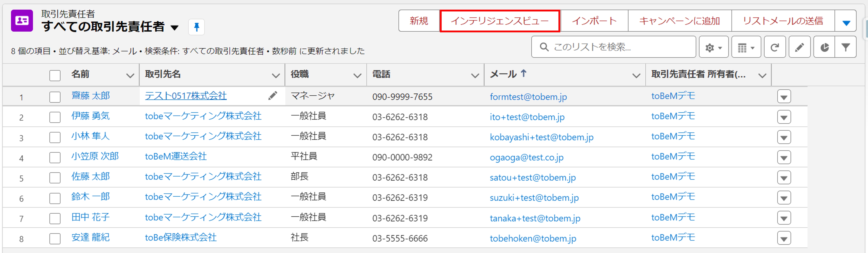The image size is (868, 253).
Task: Click email suzuki+test@tobem.jp
Action: (534, 198)
